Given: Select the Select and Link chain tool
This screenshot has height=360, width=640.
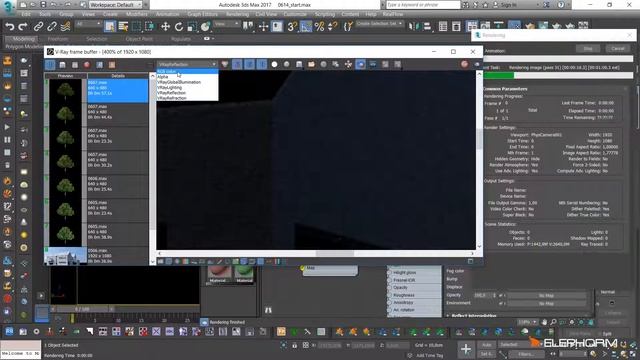Looking at the screenshot, I should [38, 27].
